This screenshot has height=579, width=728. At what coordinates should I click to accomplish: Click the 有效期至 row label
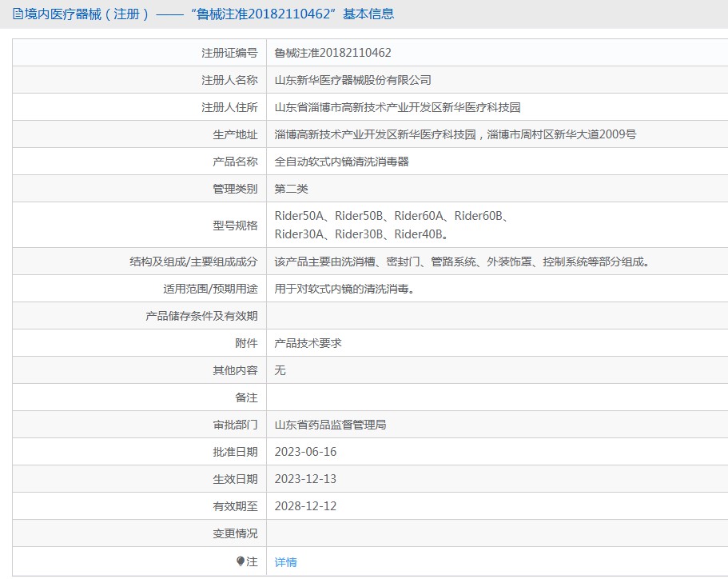(x=235, y=506)
